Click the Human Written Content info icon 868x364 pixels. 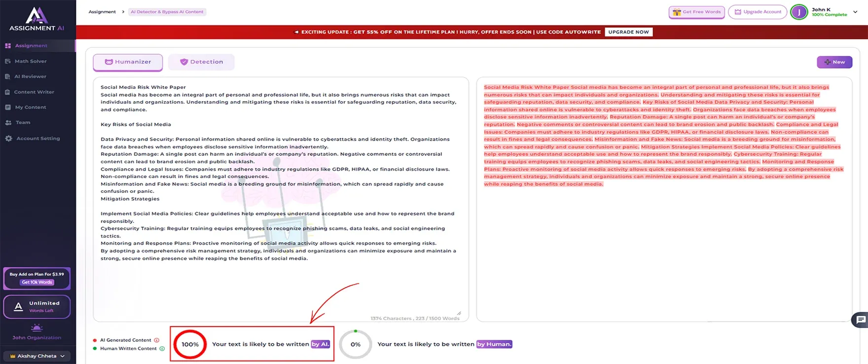(x=162, y=349)
